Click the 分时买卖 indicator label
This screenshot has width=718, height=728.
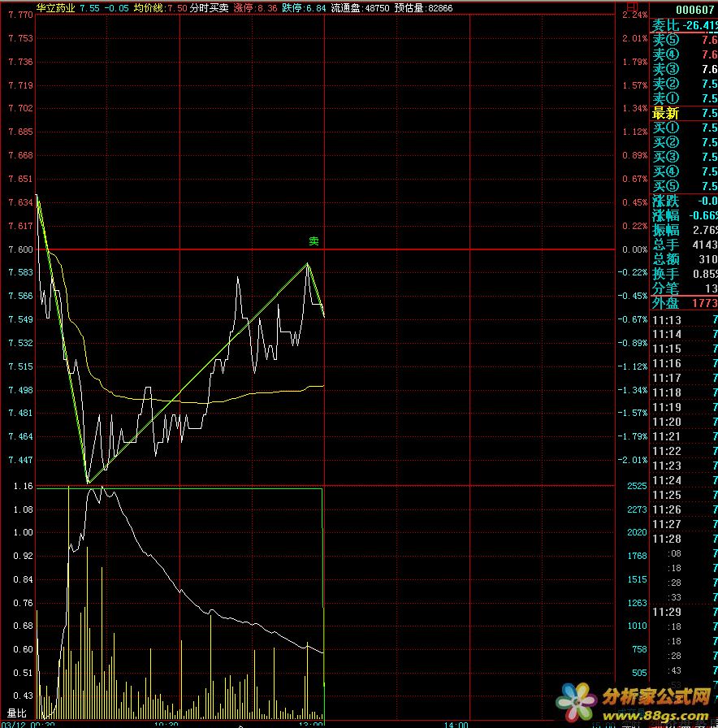coord(210,8)
